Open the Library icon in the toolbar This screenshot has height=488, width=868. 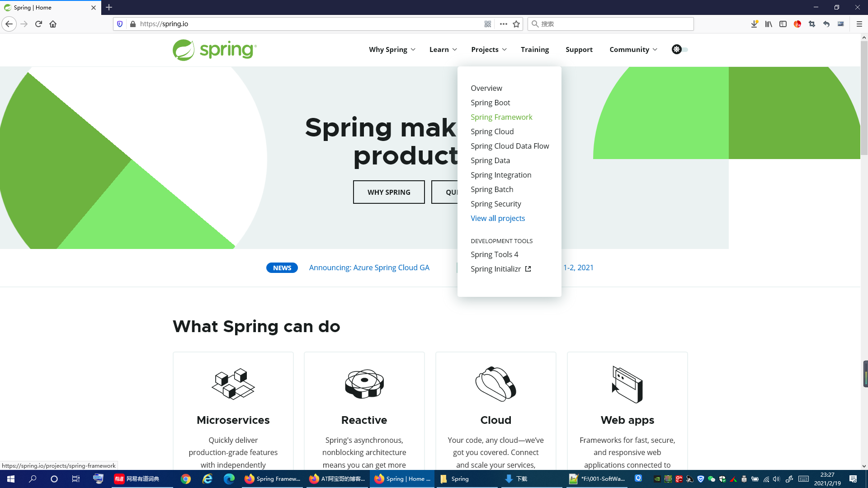coord(768,23)
